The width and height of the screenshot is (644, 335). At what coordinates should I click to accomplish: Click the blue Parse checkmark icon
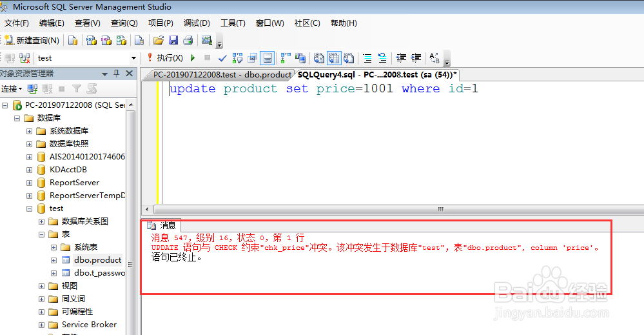(222, 58)
